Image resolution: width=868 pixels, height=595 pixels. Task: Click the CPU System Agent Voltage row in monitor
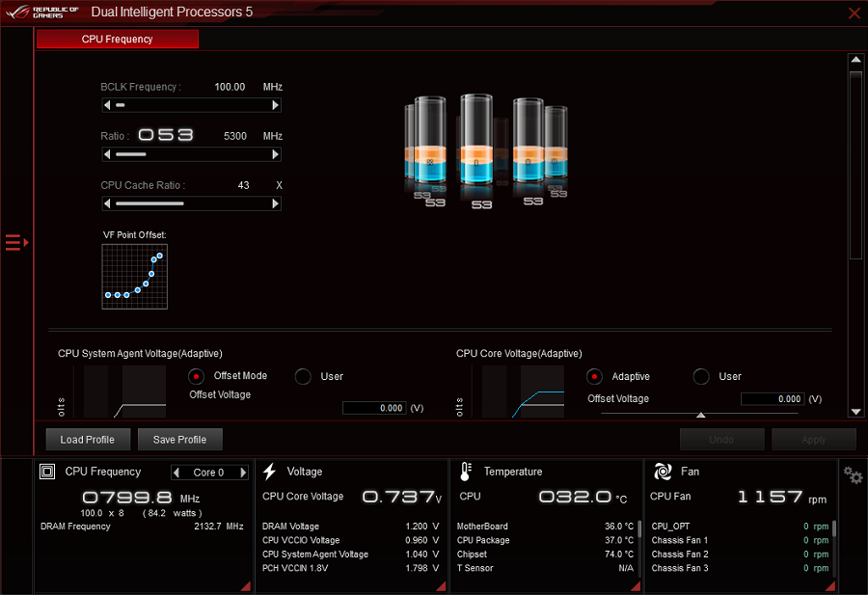click(350, 554)
